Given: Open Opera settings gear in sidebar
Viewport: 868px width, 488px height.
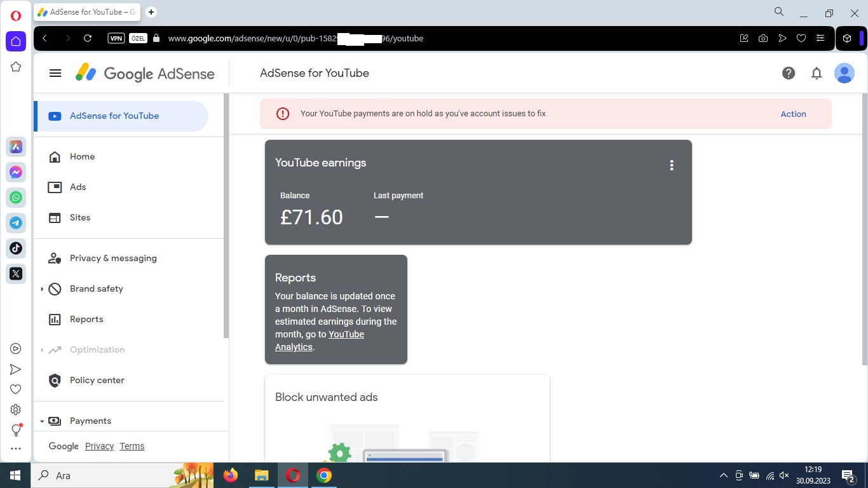Looking at the screenshot, I should (x=16, y=410).
